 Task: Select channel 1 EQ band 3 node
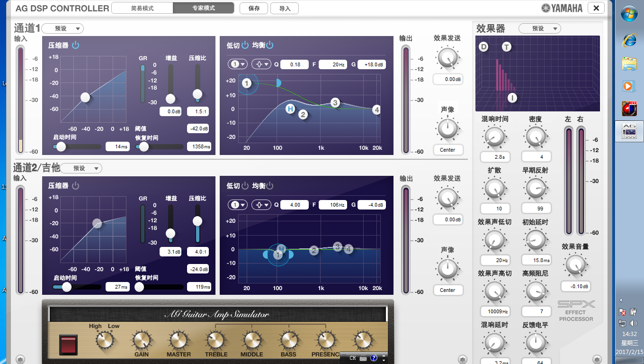click(335, 102)
